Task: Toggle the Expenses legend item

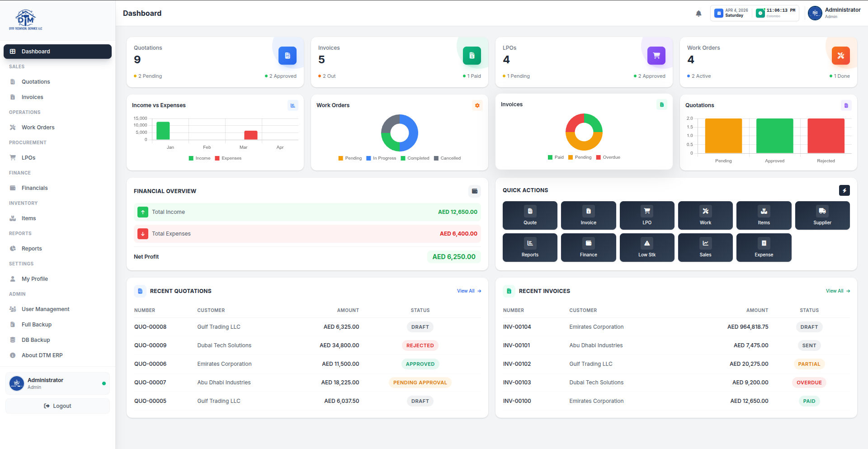Action: point(228,158)
